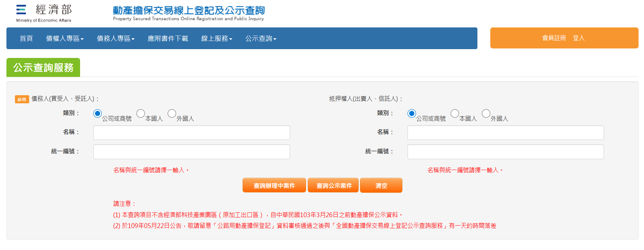
Task: Select debtor category 外國人 radio
Action: coord(172,113)
